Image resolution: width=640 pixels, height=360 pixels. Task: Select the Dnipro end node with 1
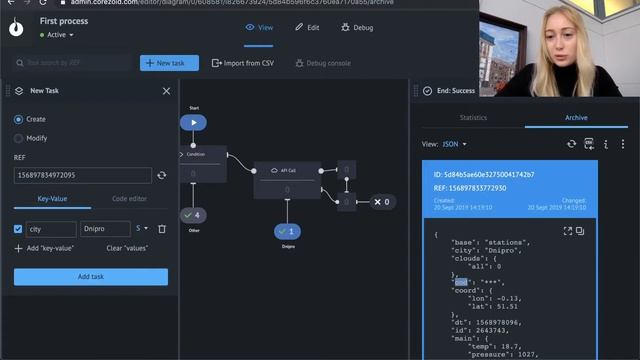(x=287, y=231)
